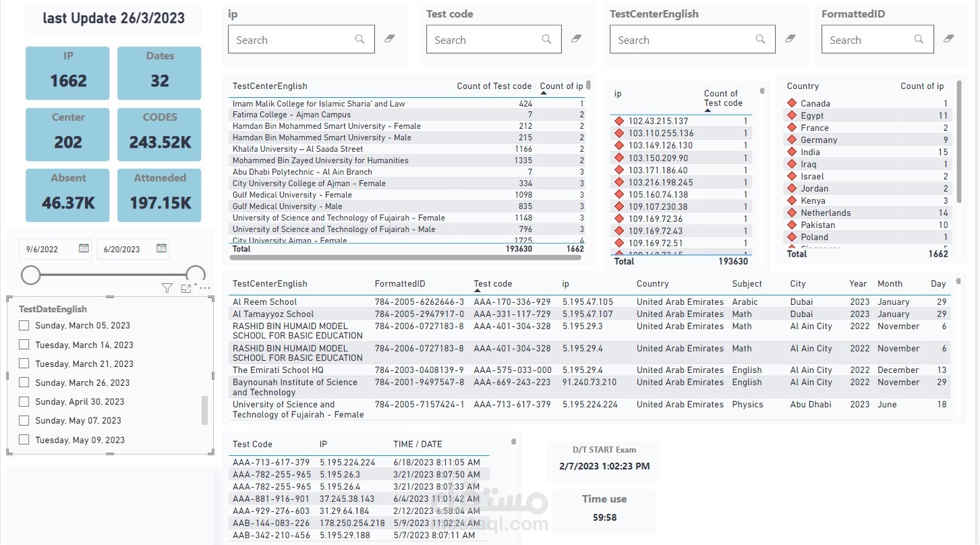Image resolution: width=980 pixels, height=545 pixels.
Task: Click the right handle of date range slider
Action: (x=196, y=274)
